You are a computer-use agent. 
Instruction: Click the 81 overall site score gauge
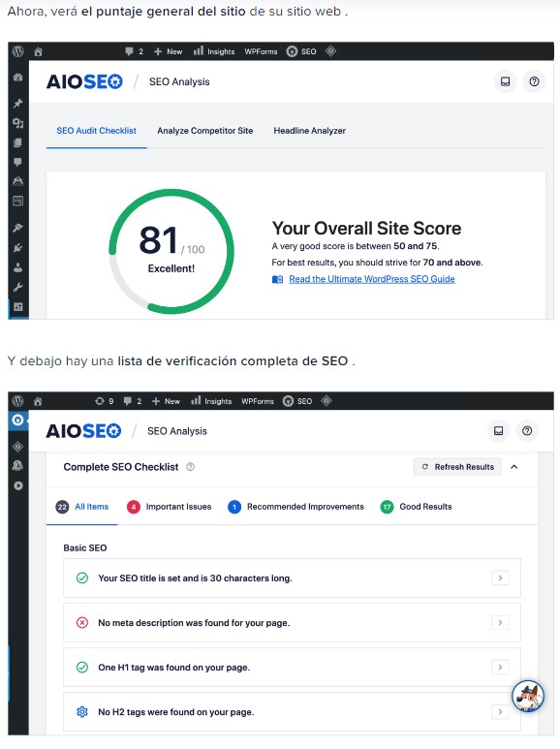tap(171, 251)
